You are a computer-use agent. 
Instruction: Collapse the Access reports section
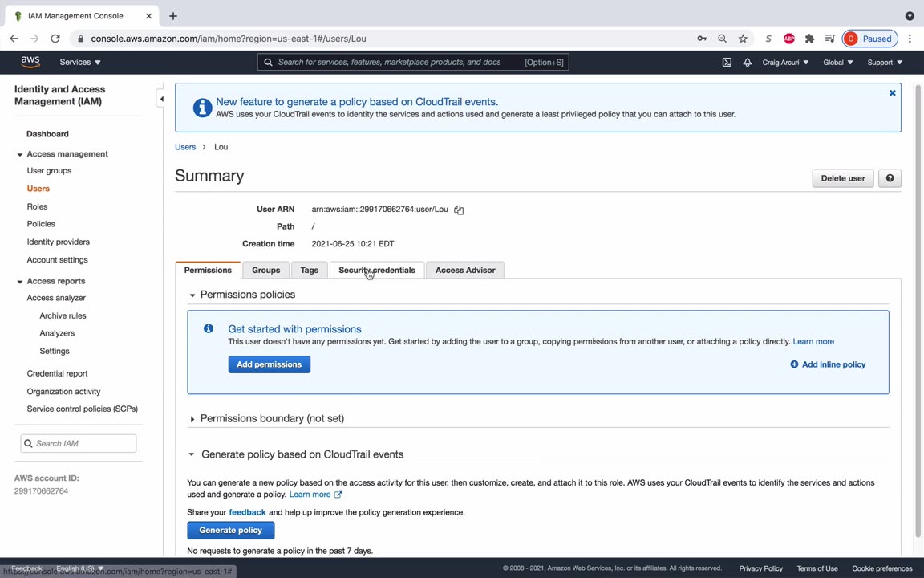point(19,282)
